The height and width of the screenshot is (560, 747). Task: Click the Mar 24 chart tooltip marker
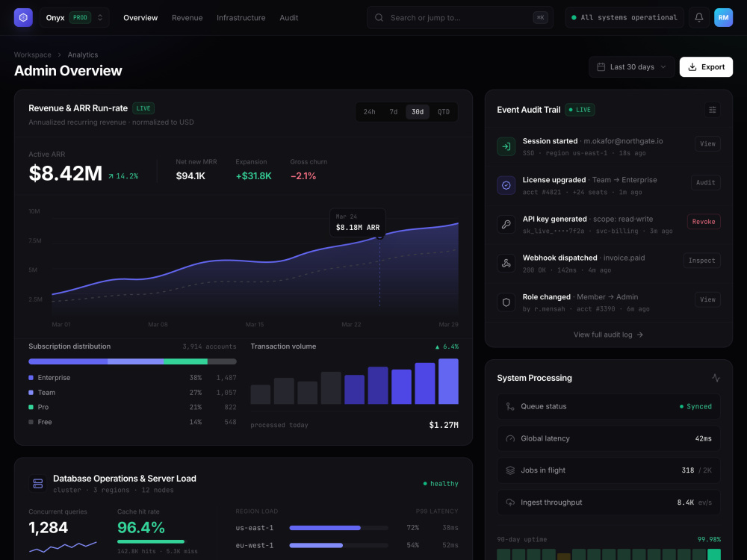(x=379, y=236)
